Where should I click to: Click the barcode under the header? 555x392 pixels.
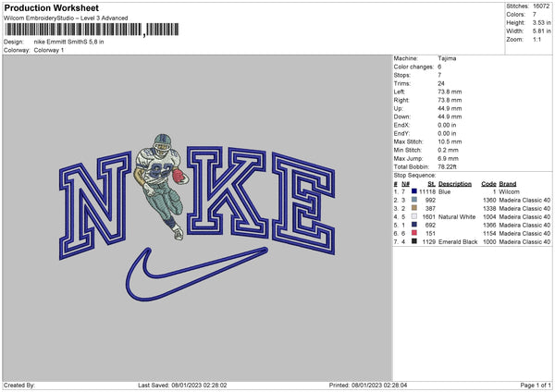point(92,30)
